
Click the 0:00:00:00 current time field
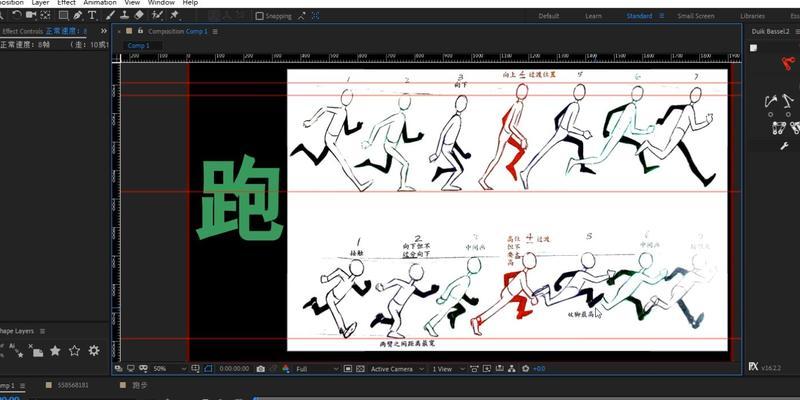tap(234, 368)
